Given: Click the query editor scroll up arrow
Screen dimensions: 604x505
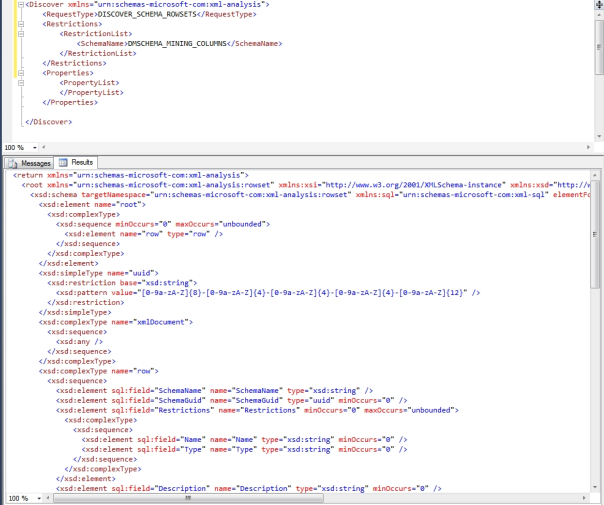Looking at the screenshot, I should 599,15.
